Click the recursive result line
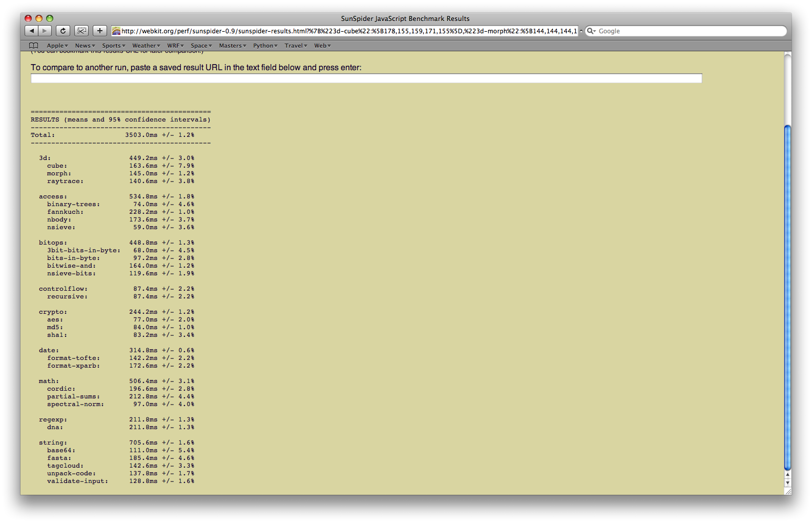This screenshot has width=812, height=523. click(121, 297)
